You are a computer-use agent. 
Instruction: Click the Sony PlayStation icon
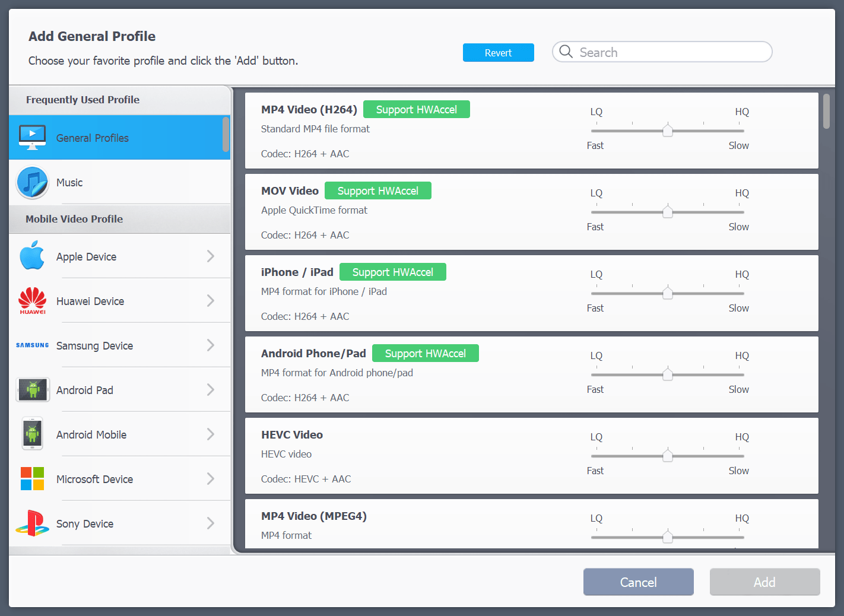pos(32,523)
